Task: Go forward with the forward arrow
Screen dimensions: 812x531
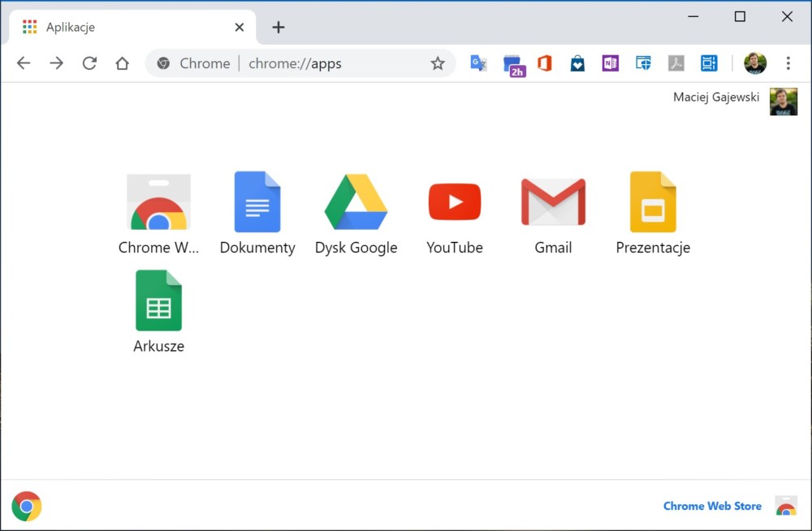Action: pyautogui.click(x=57, y=63)
